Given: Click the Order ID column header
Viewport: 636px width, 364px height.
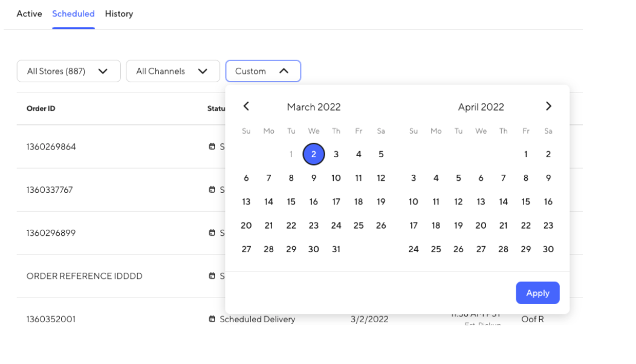Looking at the screenshot, I should click(x=41, y=109).
